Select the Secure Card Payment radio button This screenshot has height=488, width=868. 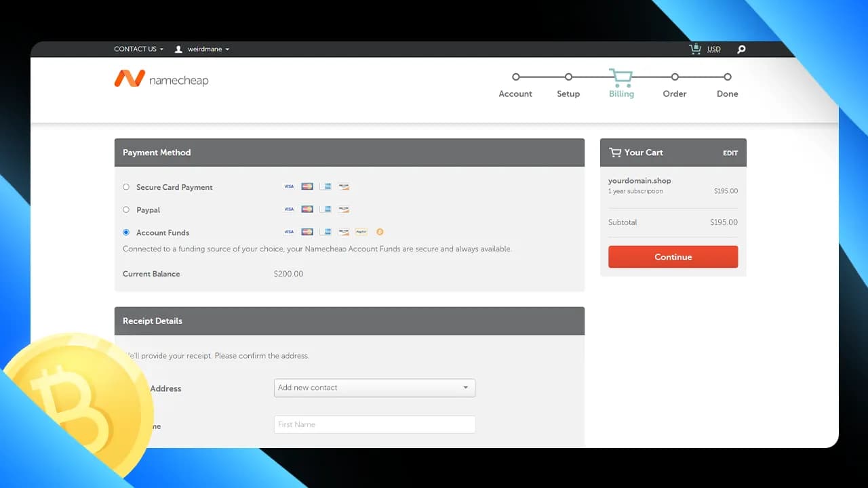point(126,186)
